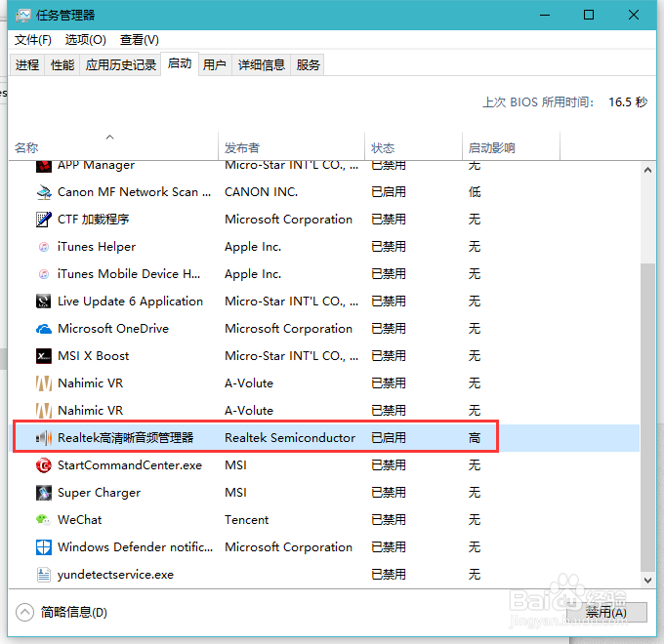664x644 pixels.
Task: Select the Canon MF Network Scan row name
Action: pyautogui.click(x=134, y=192)
